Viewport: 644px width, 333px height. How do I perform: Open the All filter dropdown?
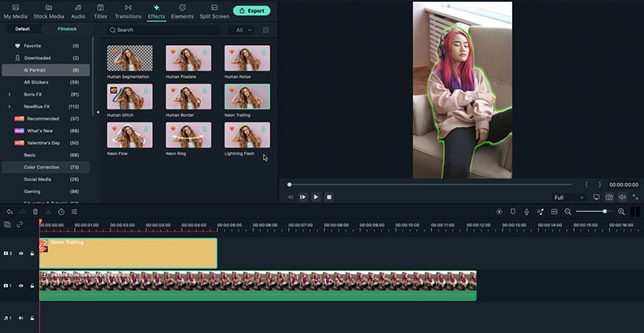pos(242,30)
